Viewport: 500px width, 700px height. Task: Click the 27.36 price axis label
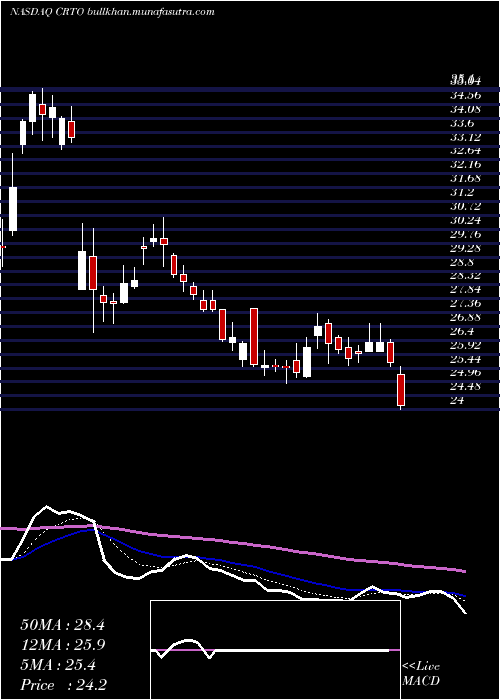tap(465, 304)
